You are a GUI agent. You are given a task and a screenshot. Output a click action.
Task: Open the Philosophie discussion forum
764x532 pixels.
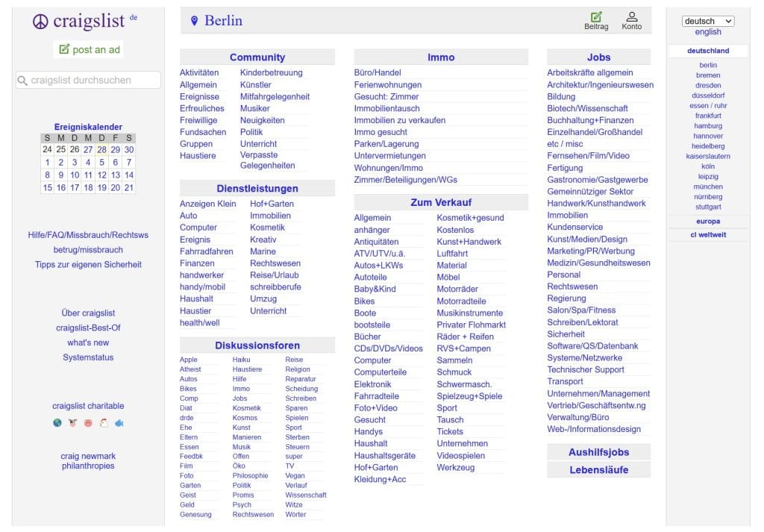pyautogui.click(x=250, y=475)
